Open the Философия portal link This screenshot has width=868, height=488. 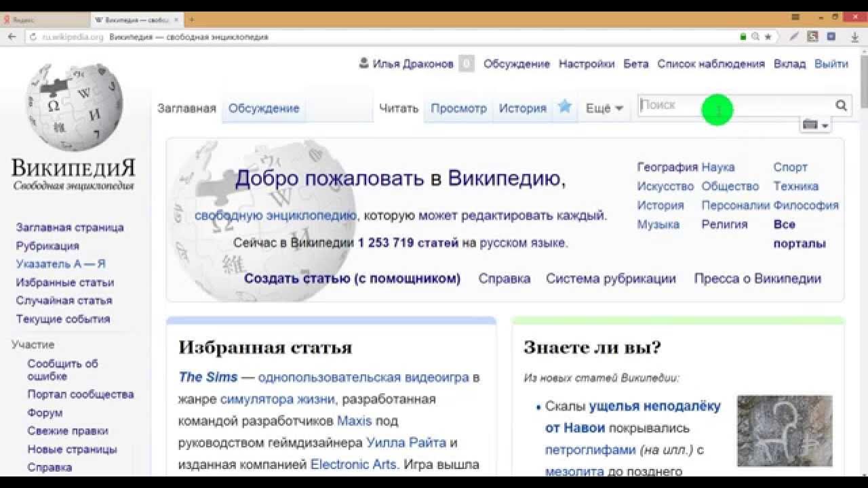[x=806, y=205]
